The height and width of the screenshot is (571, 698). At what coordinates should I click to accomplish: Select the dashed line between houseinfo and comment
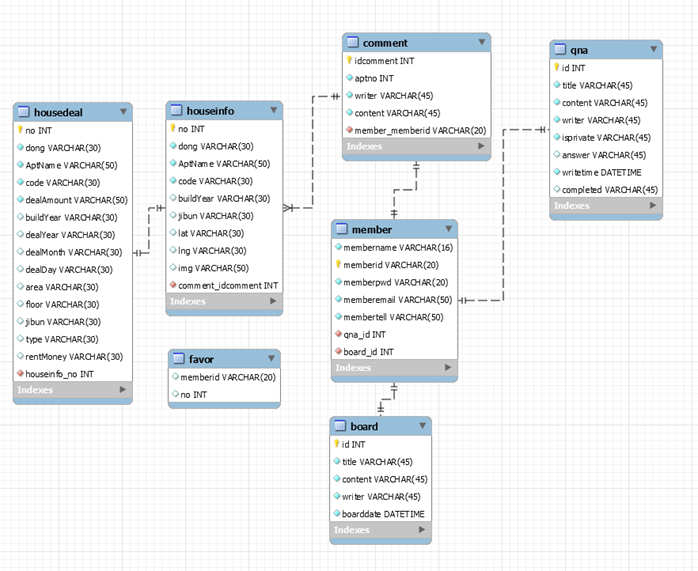[312, 152]
